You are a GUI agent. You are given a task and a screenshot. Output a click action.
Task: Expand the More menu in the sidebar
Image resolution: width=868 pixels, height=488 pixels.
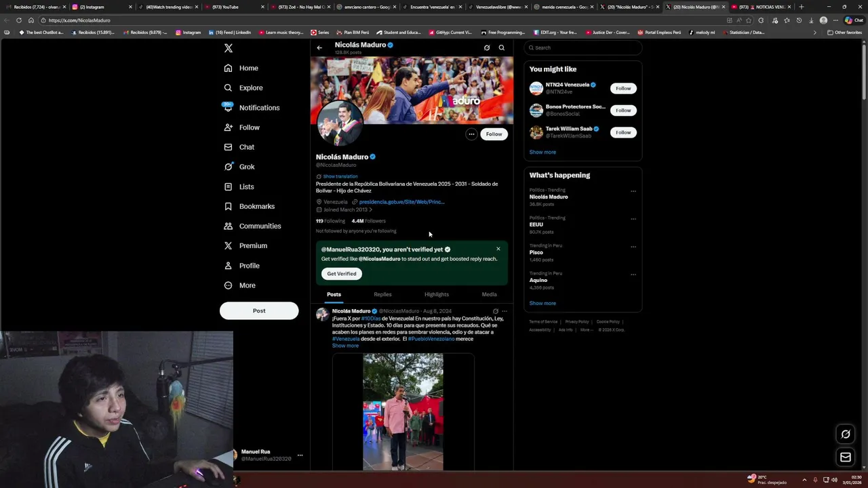(x=240, y=285)
